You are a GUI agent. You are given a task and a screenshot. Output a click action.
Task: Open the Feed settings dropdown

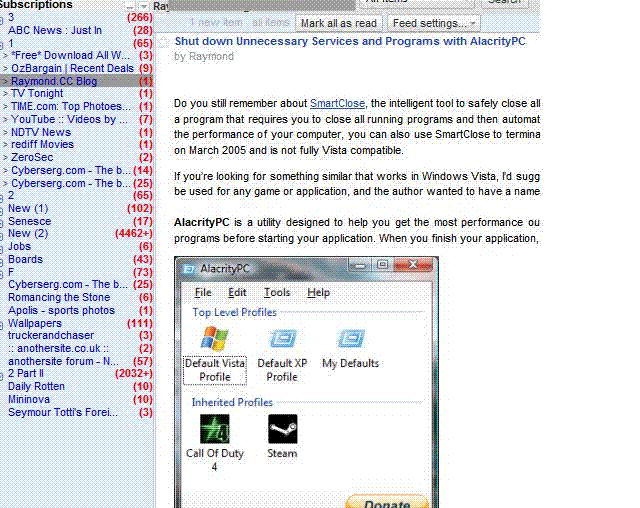pyautogui.click(x=433, y=23)
